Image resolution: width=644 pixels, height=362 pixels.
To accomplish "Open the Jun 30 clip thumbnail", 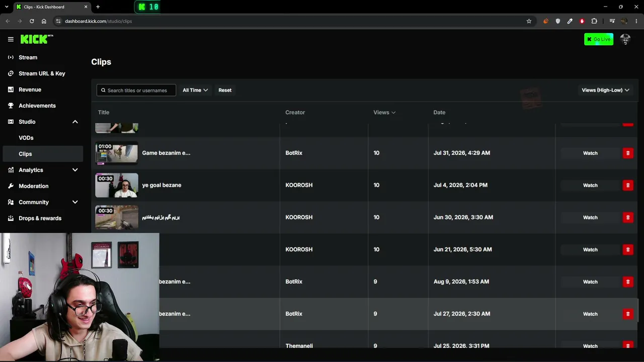I will click(117, 217).
